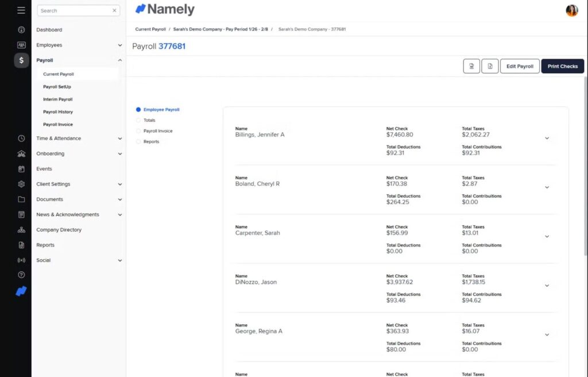This screenshot has height=377, width=588.
Task: Click DiNozzo total taxes $1,738.15
Action: [473, 282]
